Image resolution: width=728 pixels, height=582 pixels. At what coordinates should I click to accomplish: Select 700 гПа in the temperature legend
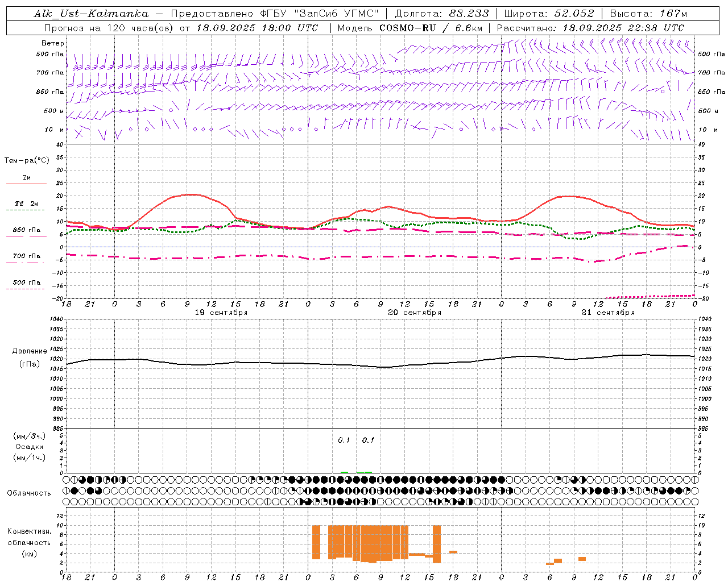point(27,256)
